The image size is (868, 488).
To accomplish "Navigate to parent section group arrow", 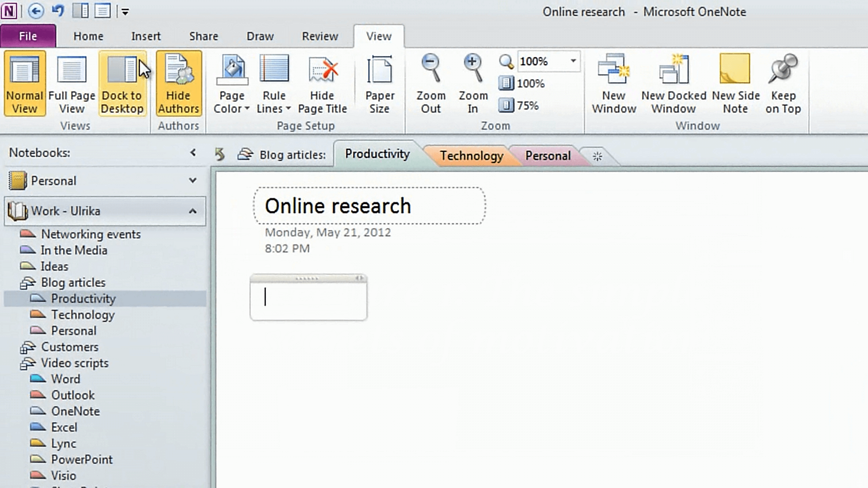I will pos(220,155).
